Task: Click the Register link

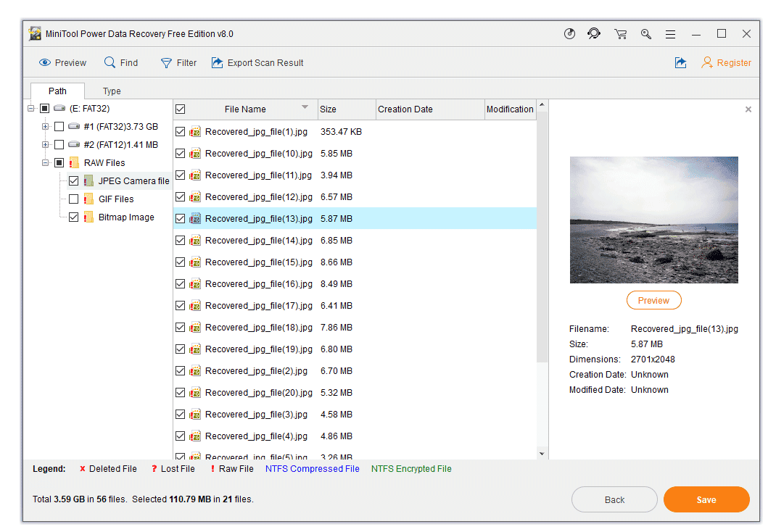Action: 734,63
